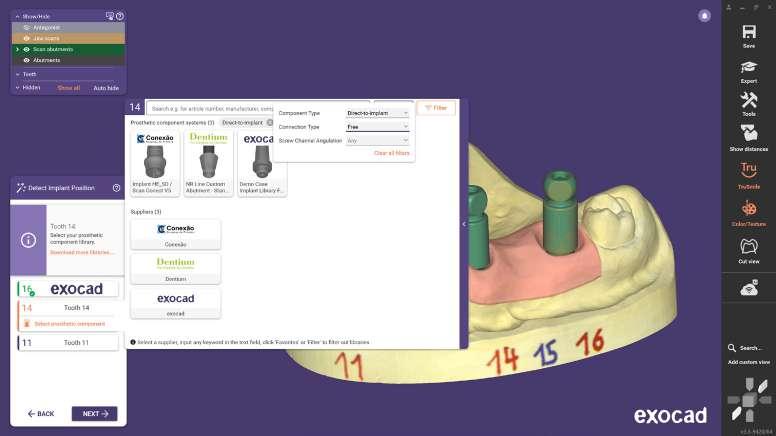The image size is (776, 436).
Task: Select tooth 16 exocad entry
Action: pyautogui.click(x=68, y=289)
